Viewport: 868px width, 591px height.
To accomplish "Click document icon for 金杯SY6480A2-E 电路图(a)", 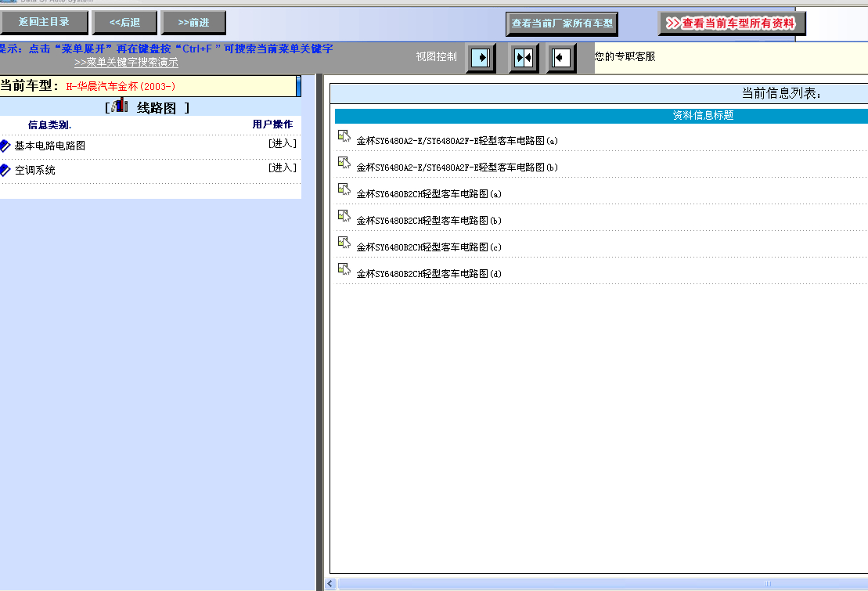I will point(344,136).
